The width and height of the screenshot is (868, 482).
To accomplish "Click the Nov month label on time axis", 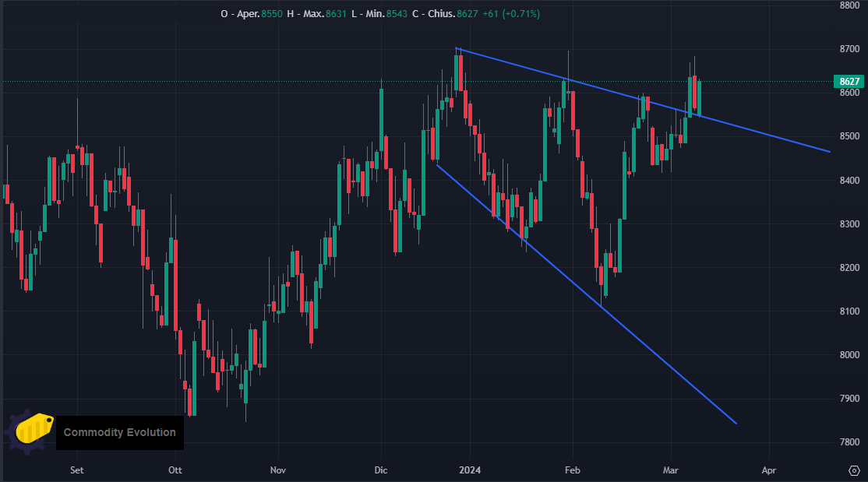I will [x=278, y=470].
